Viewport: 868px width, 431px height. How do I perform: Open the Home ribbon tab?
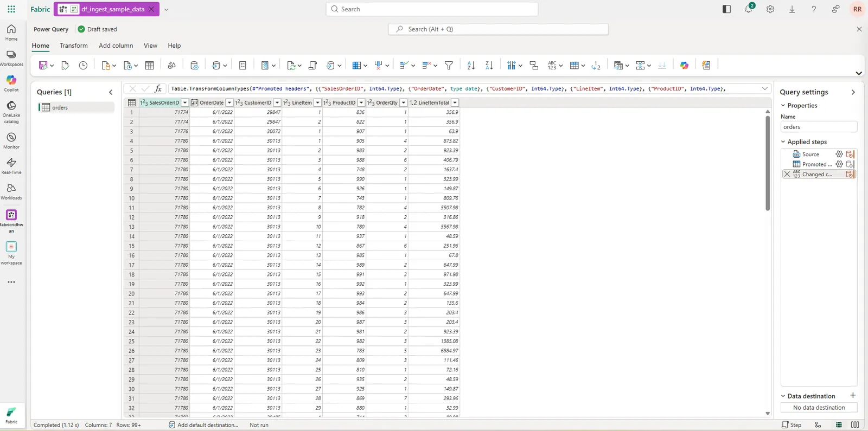pyautogui.click(x=41, y=46)
